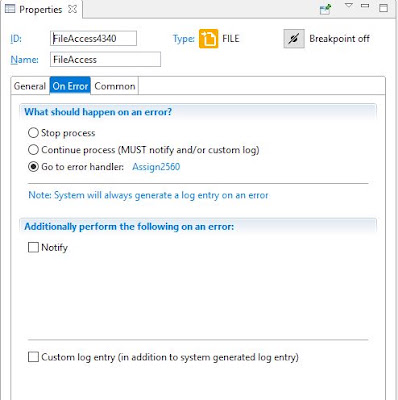Open the view menu dropdown triangle

pos(348,5)
